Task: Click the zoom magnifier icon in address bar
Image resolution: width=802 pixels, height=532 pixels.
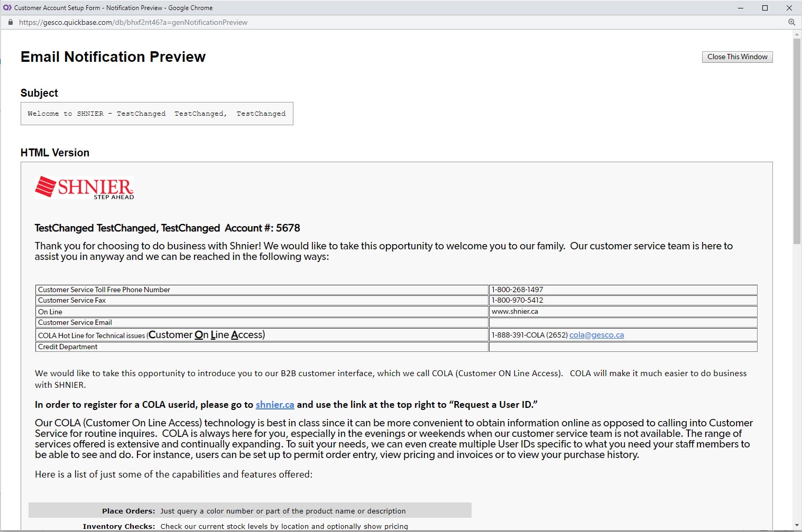Action: 791,22
